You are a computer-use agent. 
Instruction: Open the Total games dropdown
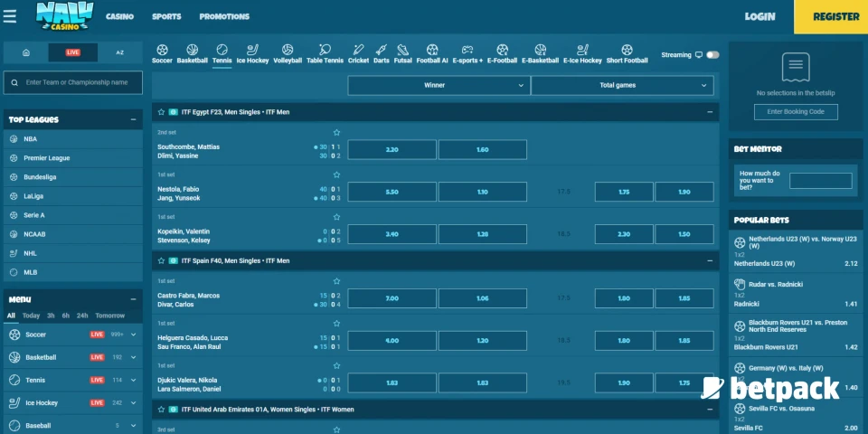(x=622, y=85)
